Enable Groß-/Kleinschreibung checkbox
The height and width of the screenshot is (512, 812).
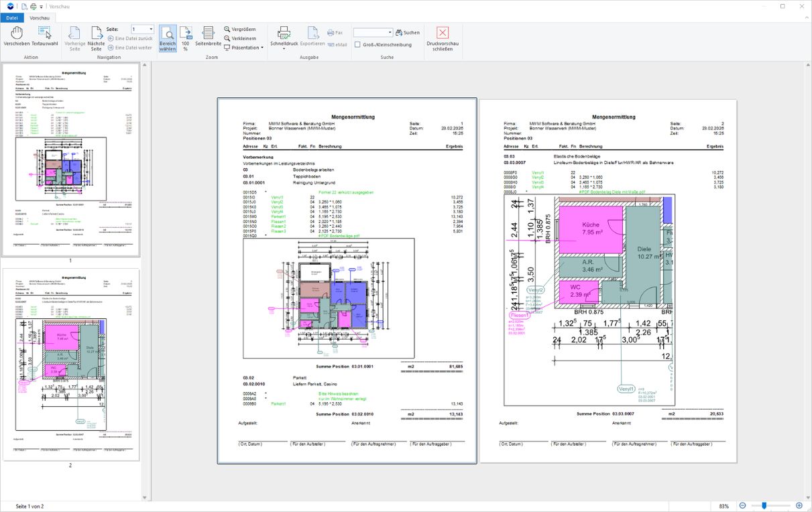357,45
